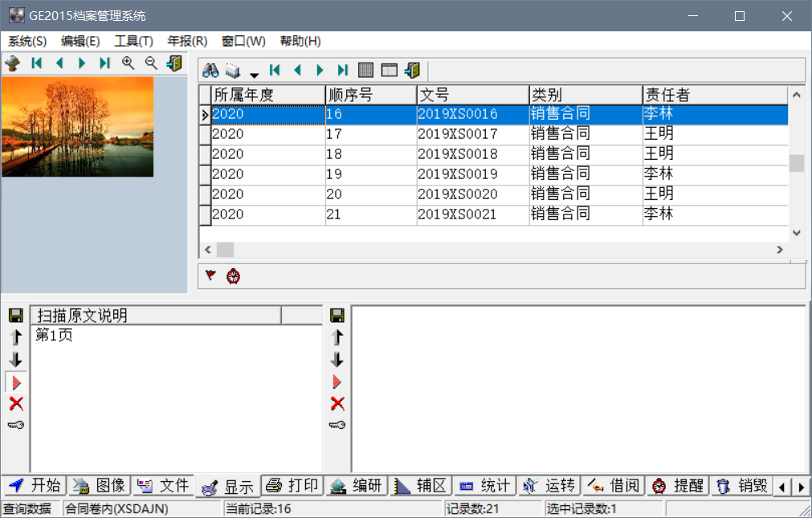Viewport: 812px width, 518px height.
Task: Switch to the 辅区 tab
Action: (421, 486)
